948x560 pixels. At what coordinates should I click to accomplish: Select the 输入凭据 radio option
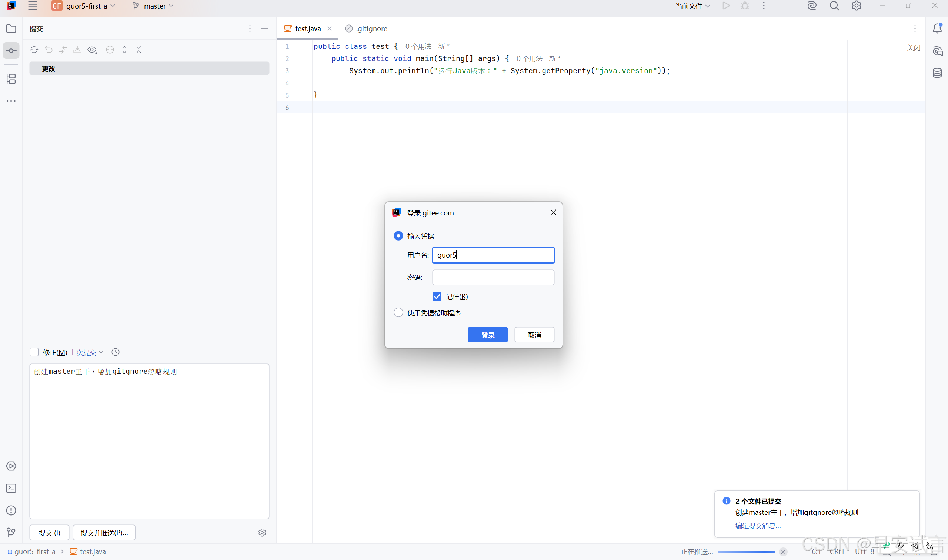click(x=398, y=236)
